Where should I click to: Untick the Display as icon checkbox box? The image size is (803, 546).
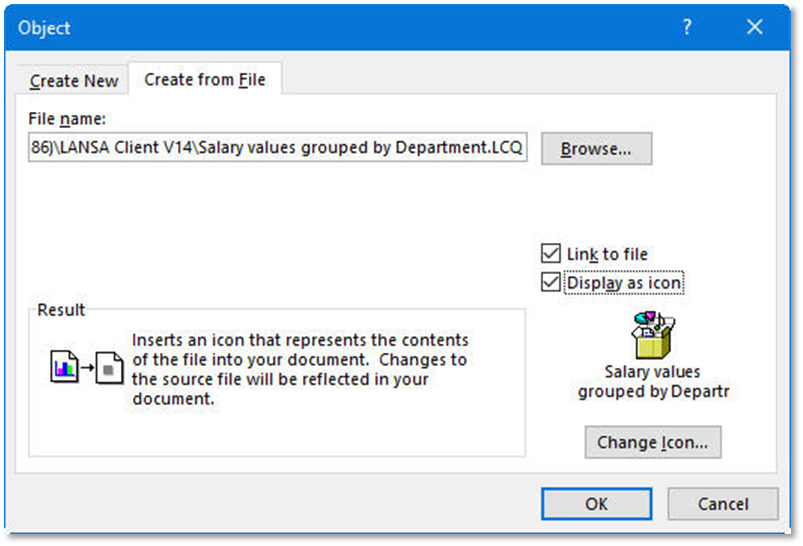point(550,283)
